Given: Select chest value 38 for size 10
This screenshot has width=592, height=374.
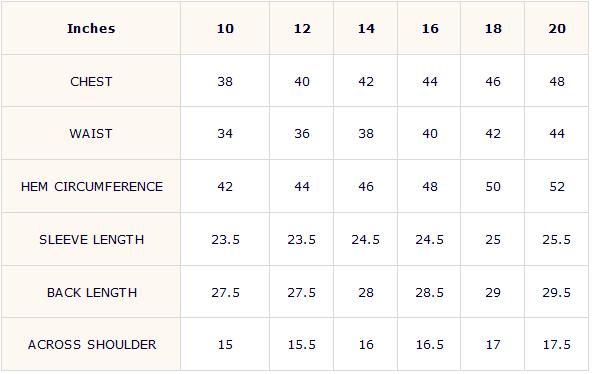Looking at the screenshot, I should tap(225, 82).
